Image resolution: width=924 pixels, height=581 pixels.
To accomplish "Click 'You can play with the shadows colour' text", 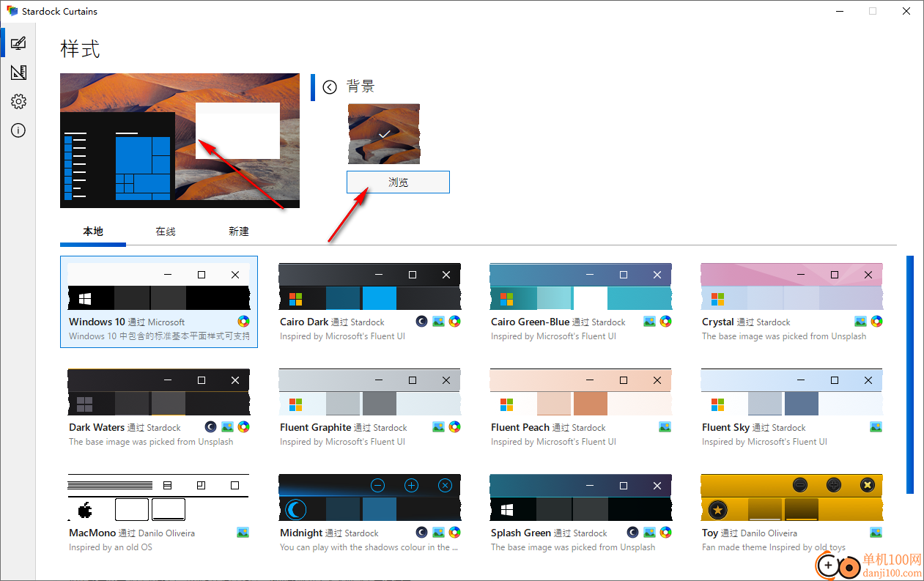I will [x=369, y=547].
